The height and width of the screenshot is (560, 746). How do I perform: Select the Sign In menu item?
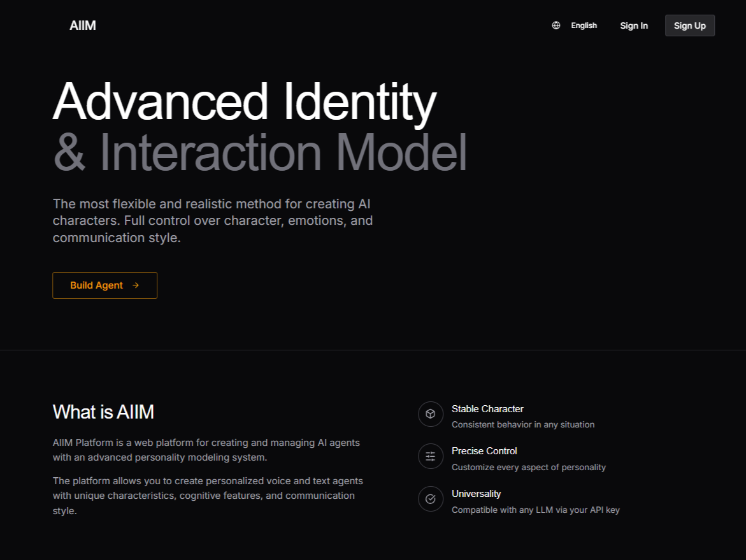click(x=633, y=25)
